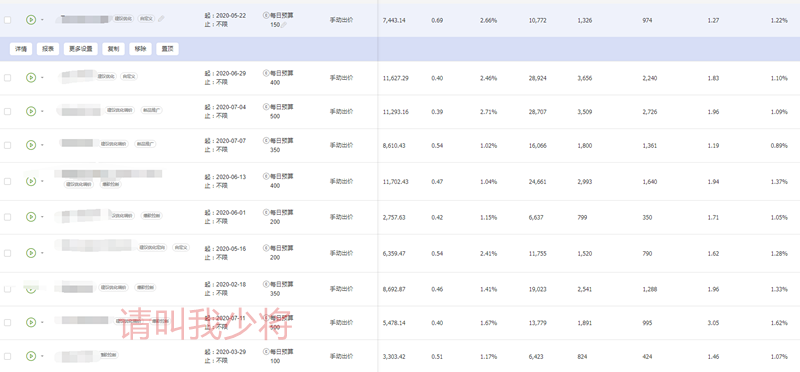
Task: Click the 复制 copy button
Action: coord(113,49)
